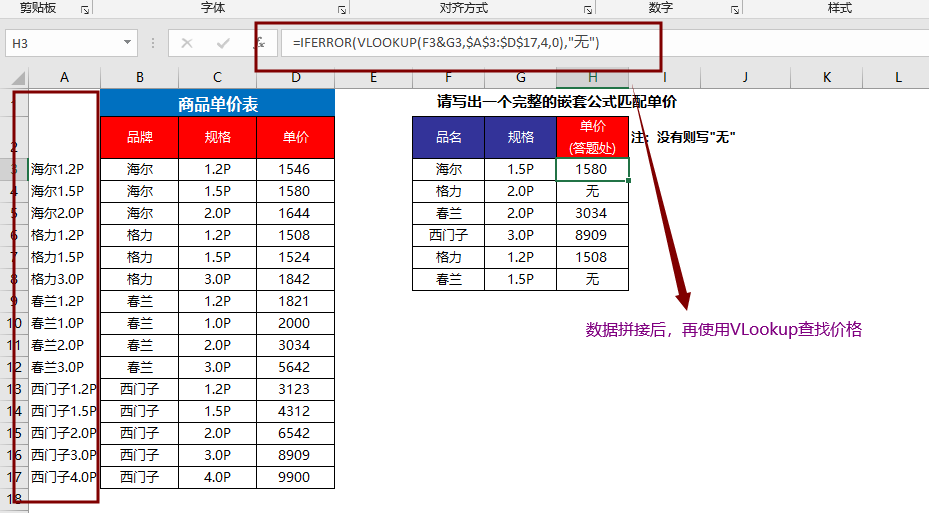Viewport: 929px width, 513px height.
Task: Select the active cell H3 showing 1580
Action: point(592,169)
